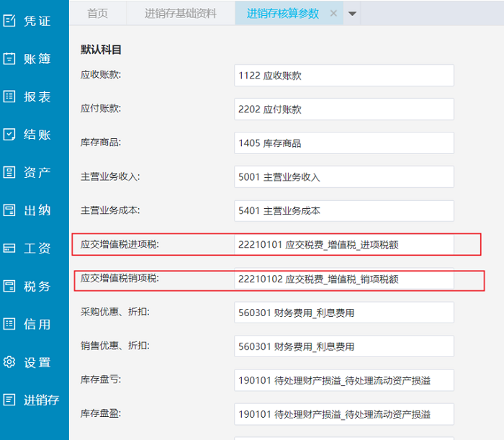Click the 凭证 voucher sidebar icon
The width and height of the screenshot is (504, 440).
[9, 21]
